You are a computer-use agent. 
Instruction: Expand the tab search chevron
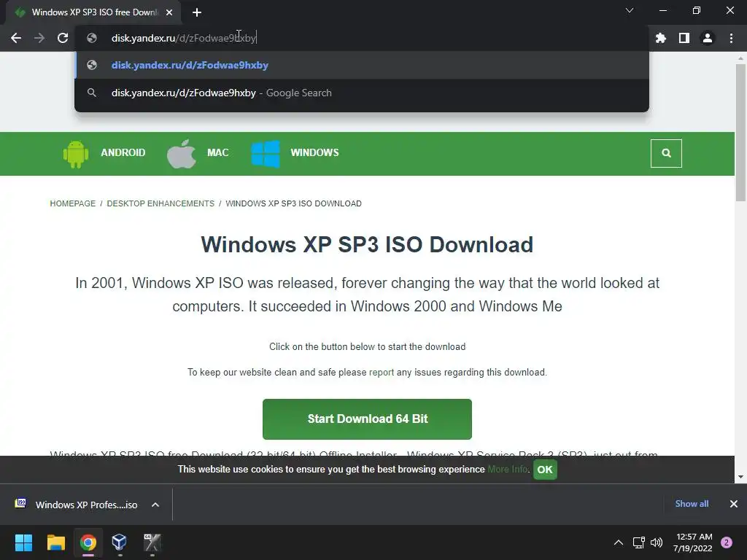[x=630, y=10]
